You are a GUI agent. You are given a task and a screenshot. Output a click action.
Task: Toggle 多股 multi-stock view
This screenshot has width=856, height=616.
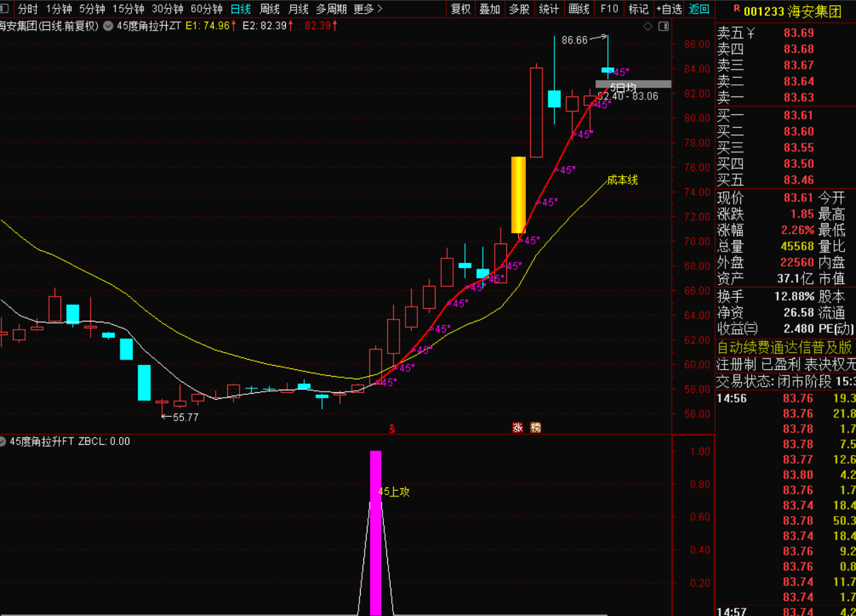(x=519, y=9)
